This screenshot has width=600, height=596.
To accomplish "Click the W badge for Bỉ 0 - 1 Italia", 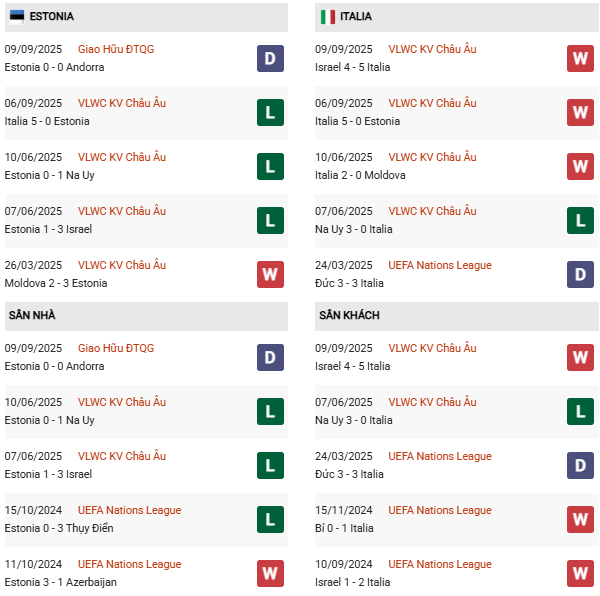I will tap(581, 519).
